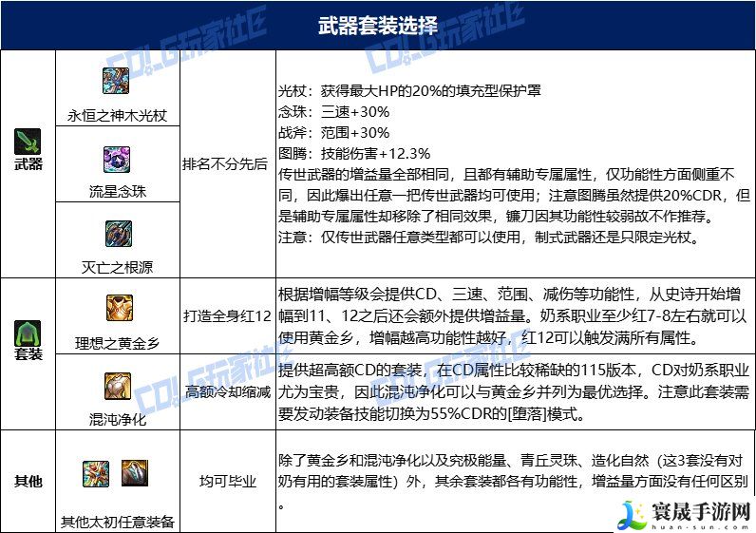Click the 均可毕业 cell
Screen dimensions: 756x533
(228, 481)
